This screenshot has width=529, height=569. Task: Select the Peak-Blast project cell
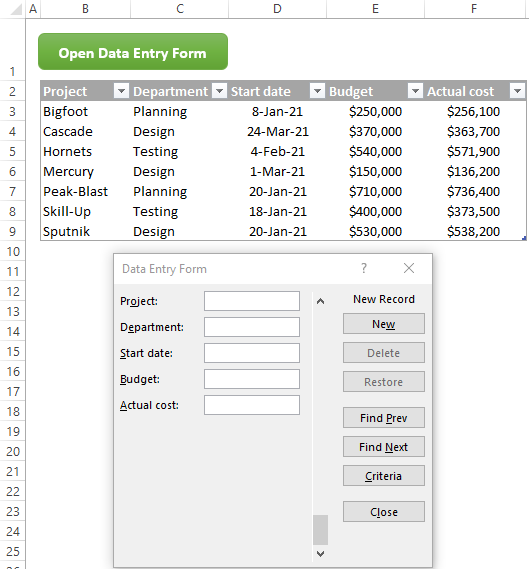coord(85,191)
